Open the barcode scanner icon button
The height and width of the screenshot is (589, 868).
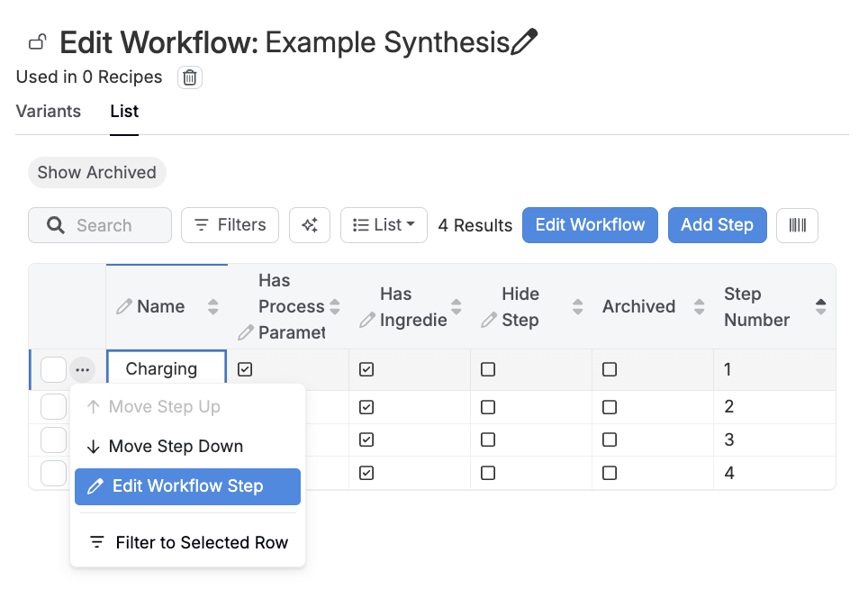tap(797, 225)
